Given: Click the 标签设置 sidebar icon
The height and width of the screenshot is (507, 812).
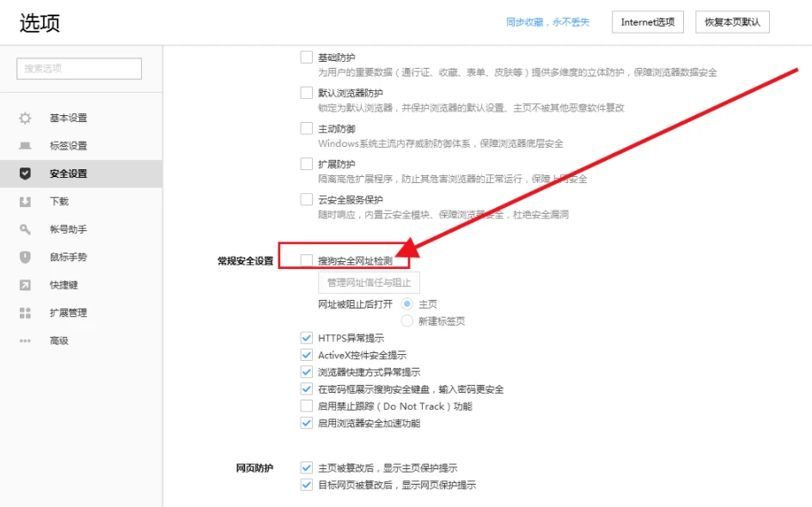Looking at the screenshot, I should click(25, 146).
